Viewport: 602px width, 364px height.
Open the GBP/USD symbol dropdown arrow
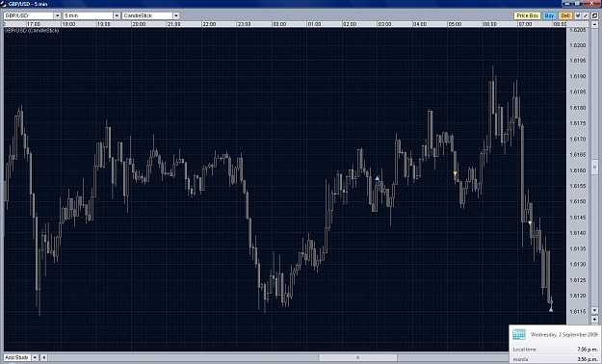pos(57,15)
